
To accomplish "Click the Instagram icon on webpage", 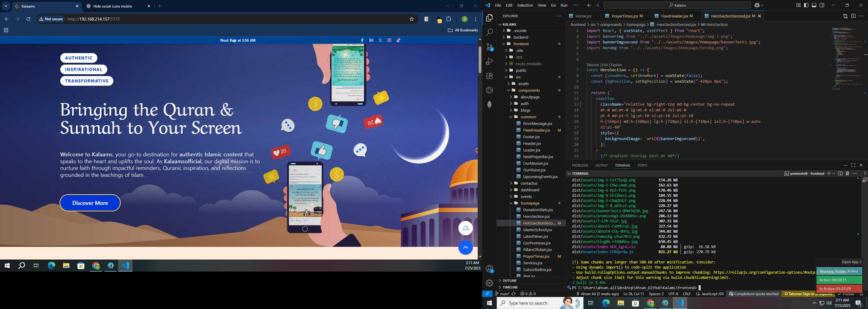I will click(389, 40).
